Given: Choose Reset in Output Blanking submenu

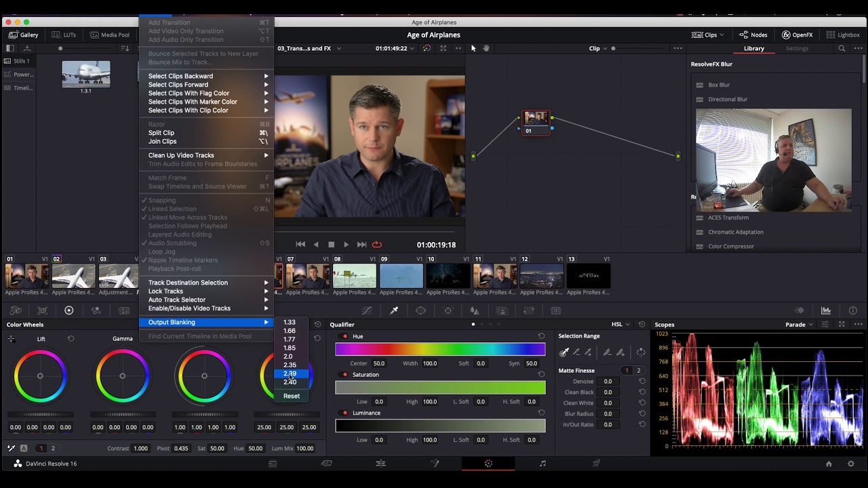Looking at the screenshot, I should click(x=292, y=396).
